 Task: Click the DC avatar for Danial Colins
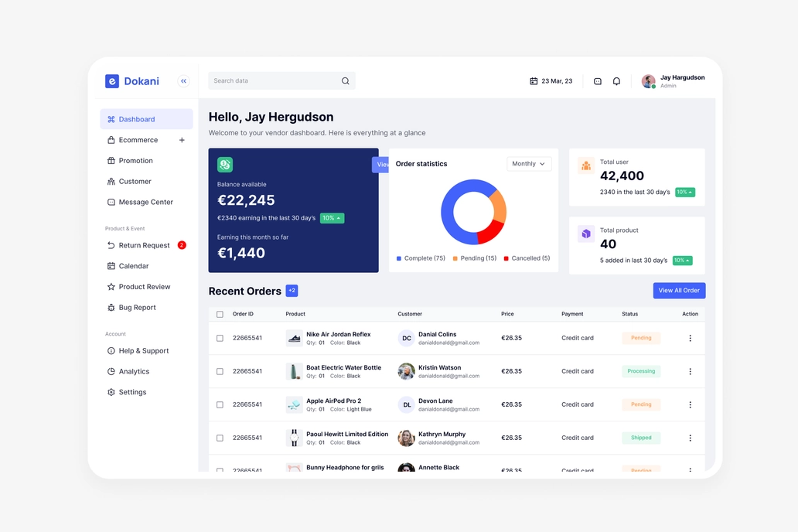(406, 338)
